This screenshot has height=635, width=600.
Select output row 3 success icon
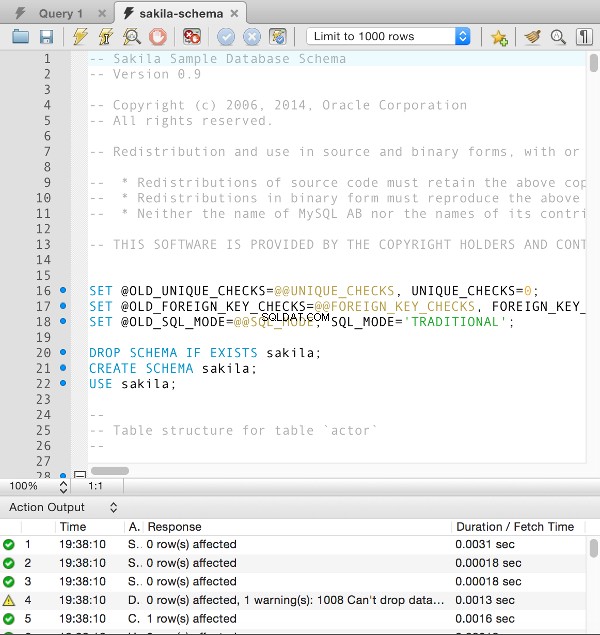[x=9, y=582]
